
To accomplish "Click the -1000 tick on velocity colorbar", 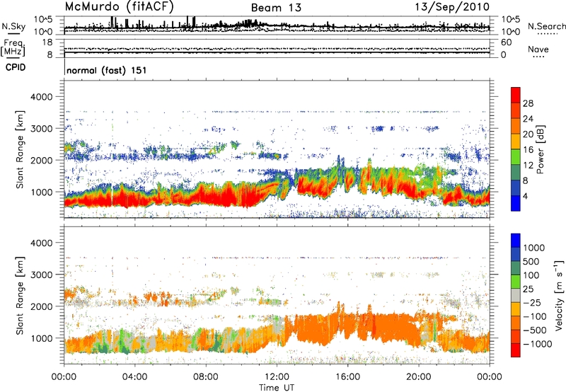I will click(x=537, y=344).
